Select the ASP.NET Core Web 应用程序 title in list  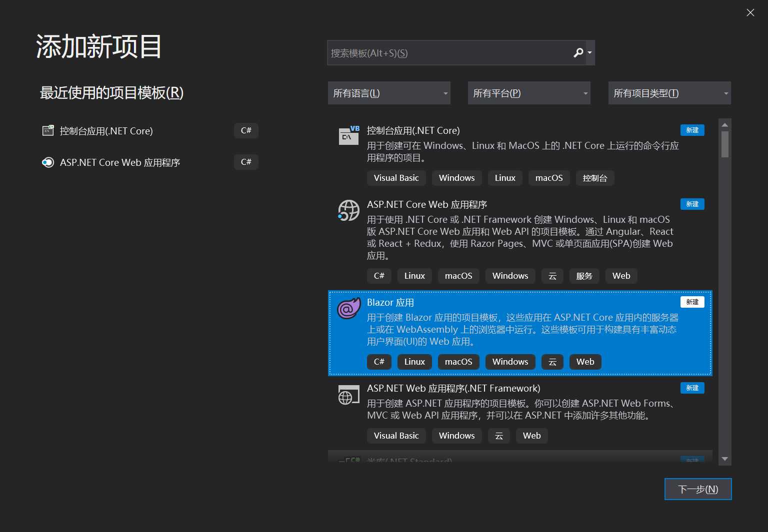click(x=427, y=204)
